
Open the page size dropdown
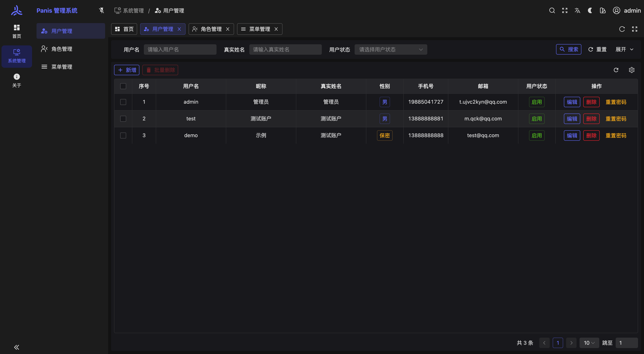(x=589, y=343)
